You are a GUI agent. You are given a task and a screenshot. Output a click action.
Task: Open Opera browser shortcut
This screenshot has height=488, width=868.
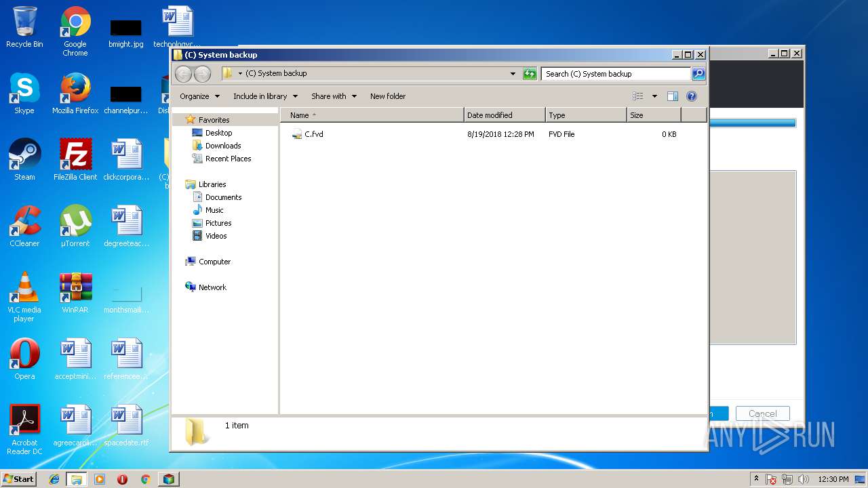(x=24, y=359)
